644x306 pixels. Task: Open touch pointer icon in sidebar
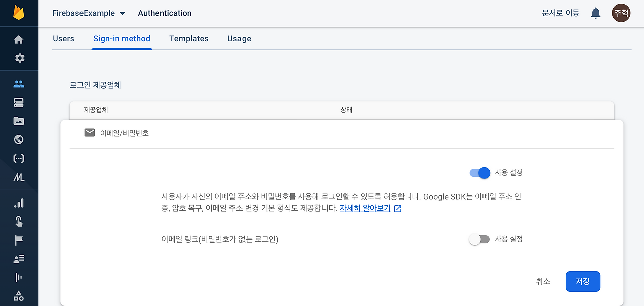19,221
